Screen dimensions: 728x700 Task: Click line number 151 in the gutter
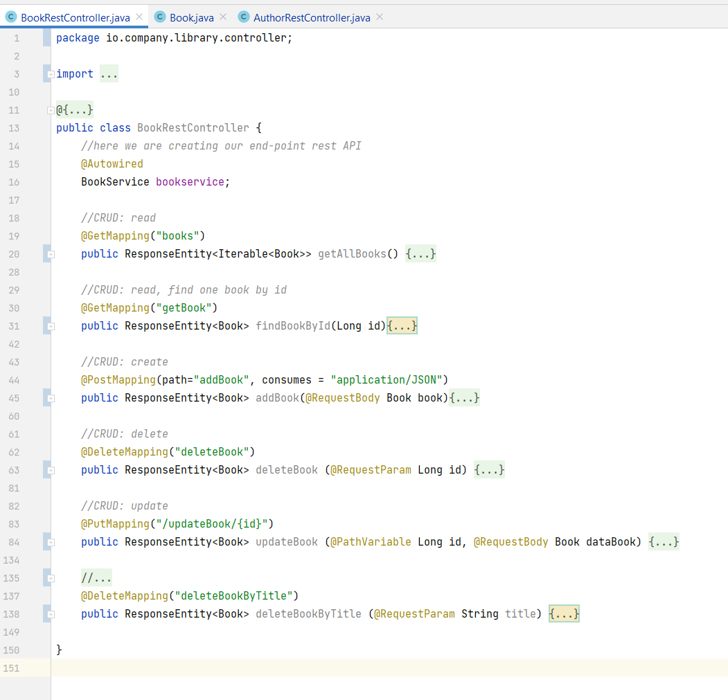click(11, 668)
